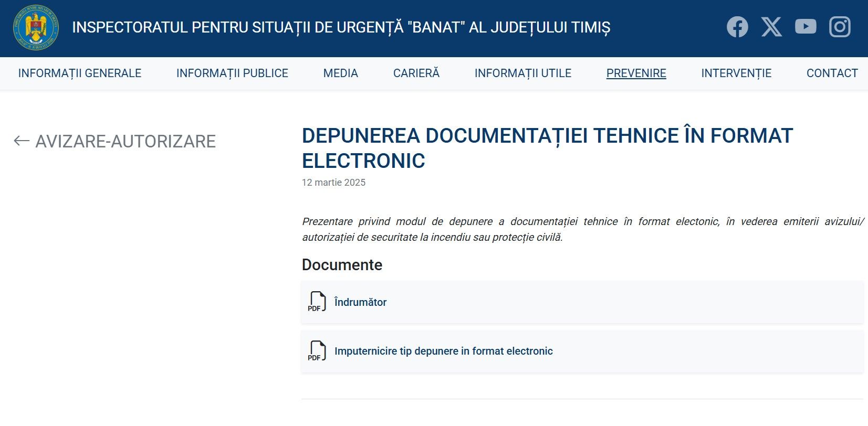Open the INFORMAȚII PUBLICE menu
868x426 pixels.
click(x=232, y=73)
